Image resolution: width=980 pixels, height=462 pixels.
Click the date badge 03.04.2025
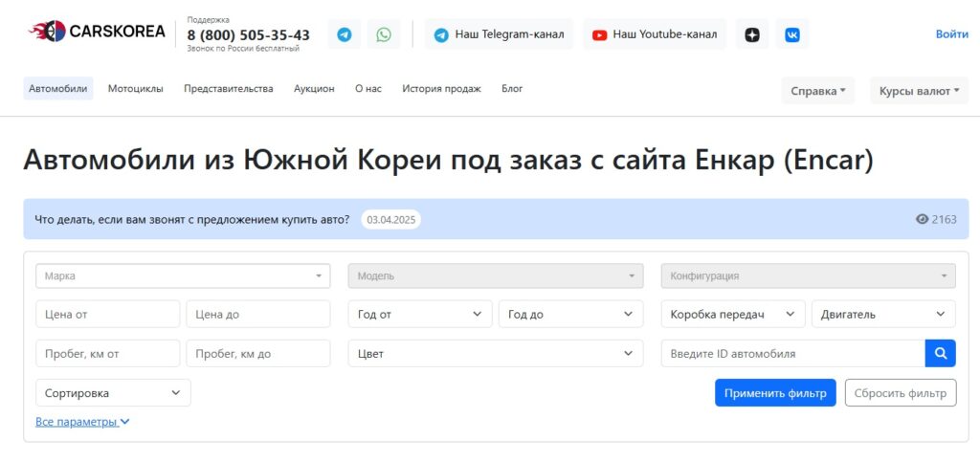coord(391,219)
